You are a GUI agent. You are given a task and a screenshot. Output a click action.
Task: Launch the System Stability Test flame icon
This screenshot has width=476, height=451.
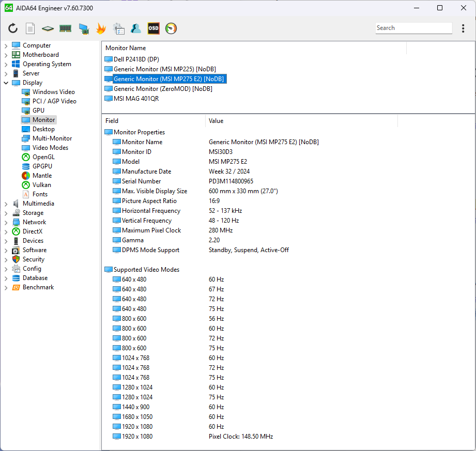(x=101, y=28)
